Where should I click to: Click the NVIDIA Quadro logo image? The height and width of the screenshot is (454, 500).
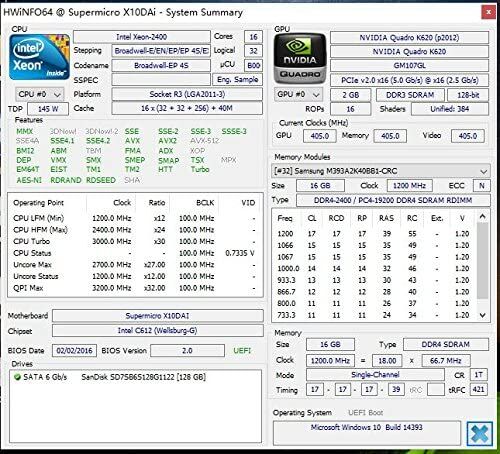(x=300, y=58)
